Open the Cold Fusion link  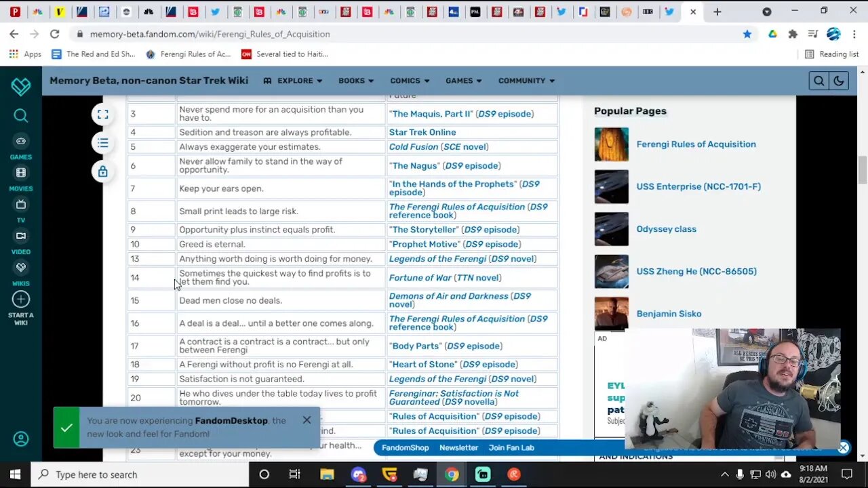point(414,147)
